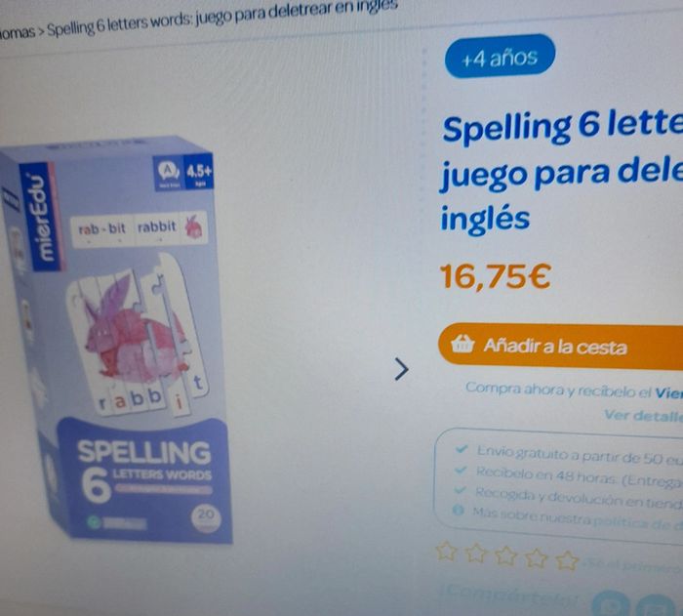Open the Más sobre nuestra política link
Screen dimensions: 683x616
578,517
